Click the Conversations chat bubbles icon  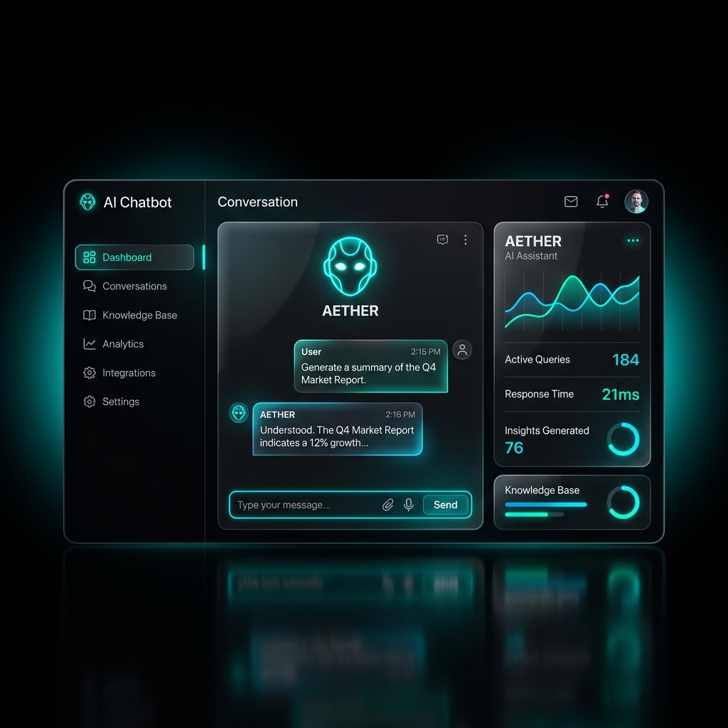pos(89,286)
